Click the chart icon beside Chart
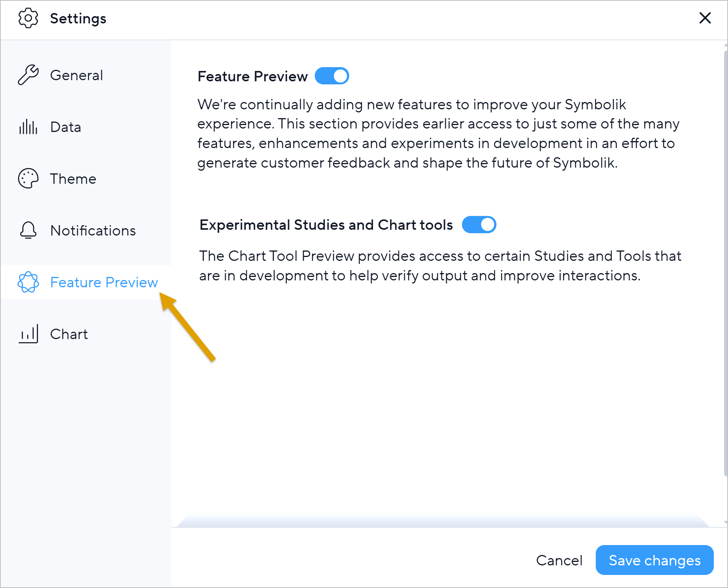Screen dimensions: 728x588 click(28, 334)
